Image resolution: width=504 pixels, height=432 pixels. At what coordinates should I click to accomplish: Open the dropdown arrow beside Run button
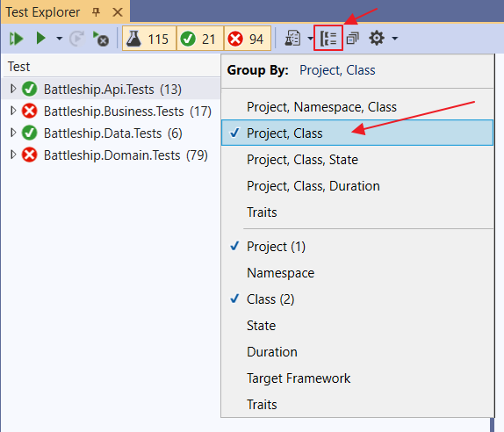tap(59, 39)
